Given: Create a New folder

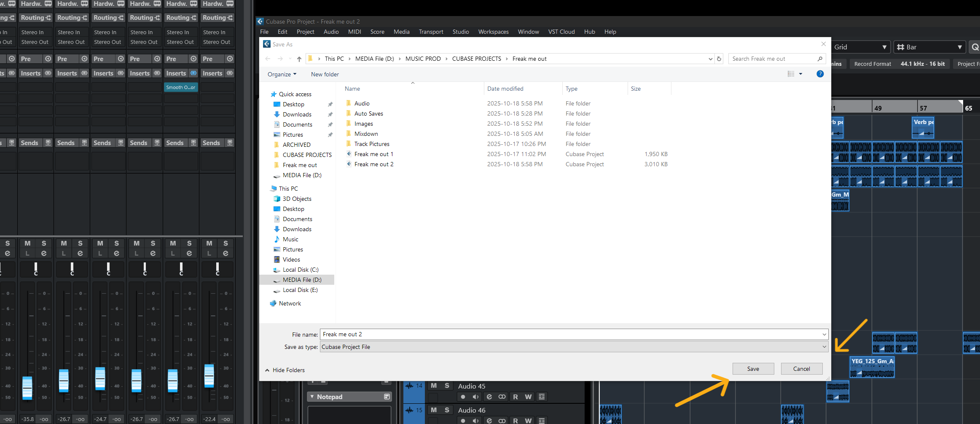Looking at the screenshot, I should click(x=325, y=74).
